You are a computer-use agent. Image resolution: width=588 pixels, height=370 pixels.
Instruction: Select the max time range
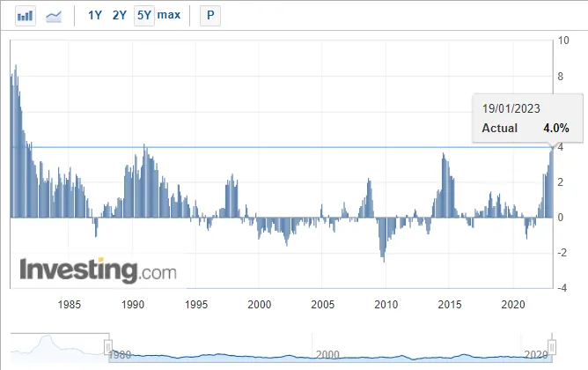(169, 15)
